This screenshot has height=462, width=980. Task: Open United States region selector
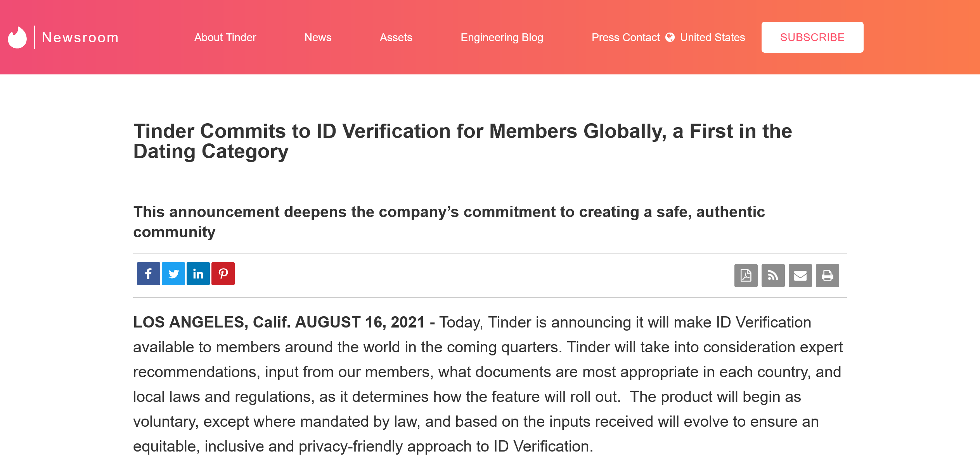coord(712,37)
